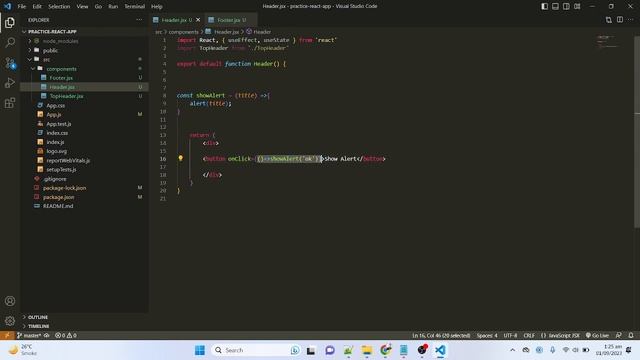
Task: Click the master branch in status bar
Action: pyautogui.click(x=29, y=335)
